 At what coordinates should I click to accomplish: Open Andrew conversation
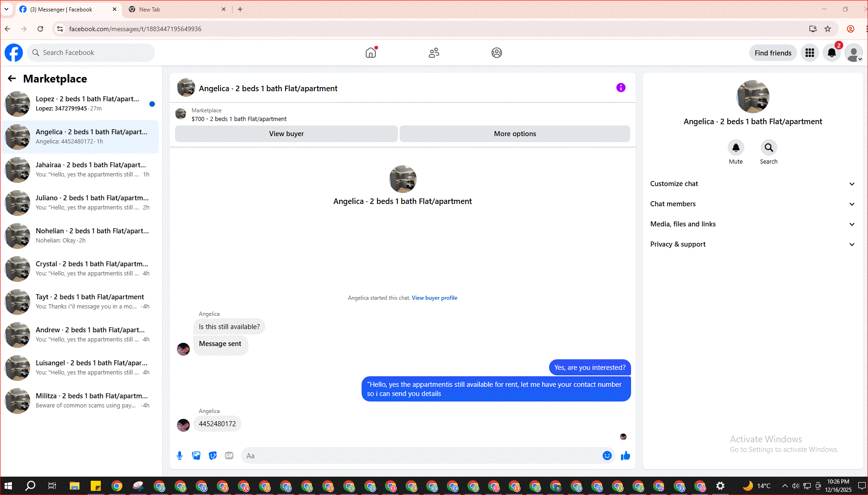click(x=81, y=335)
